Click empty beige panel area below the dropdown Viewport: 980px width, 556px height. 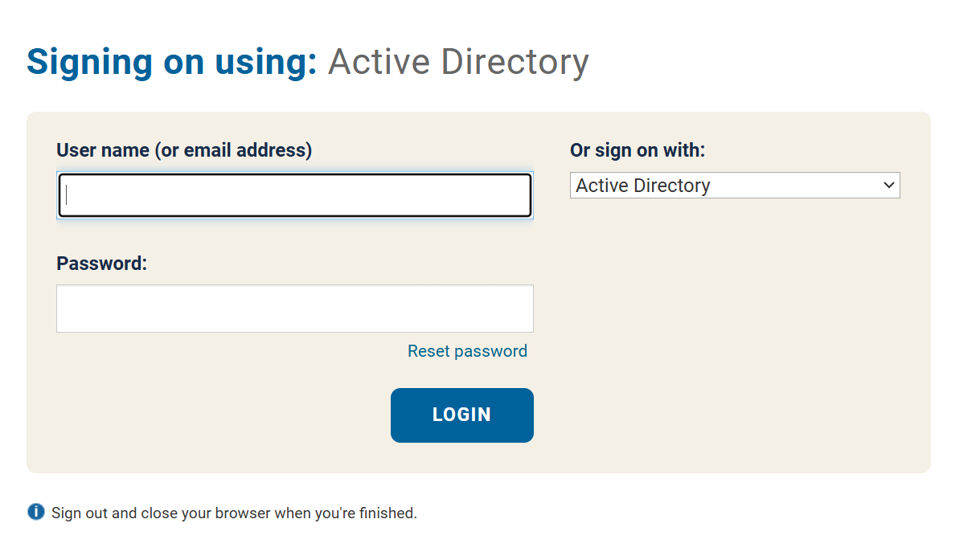tap(734, 337)
